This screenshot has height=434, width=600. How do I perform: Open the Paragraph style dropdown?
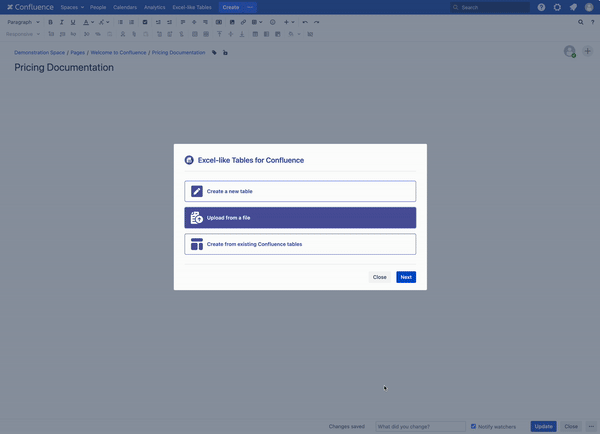22,21
